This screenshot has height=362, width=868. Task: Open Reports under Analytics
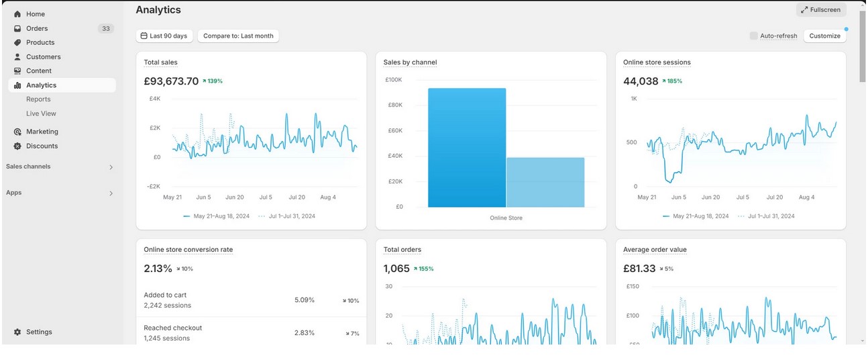38,99
